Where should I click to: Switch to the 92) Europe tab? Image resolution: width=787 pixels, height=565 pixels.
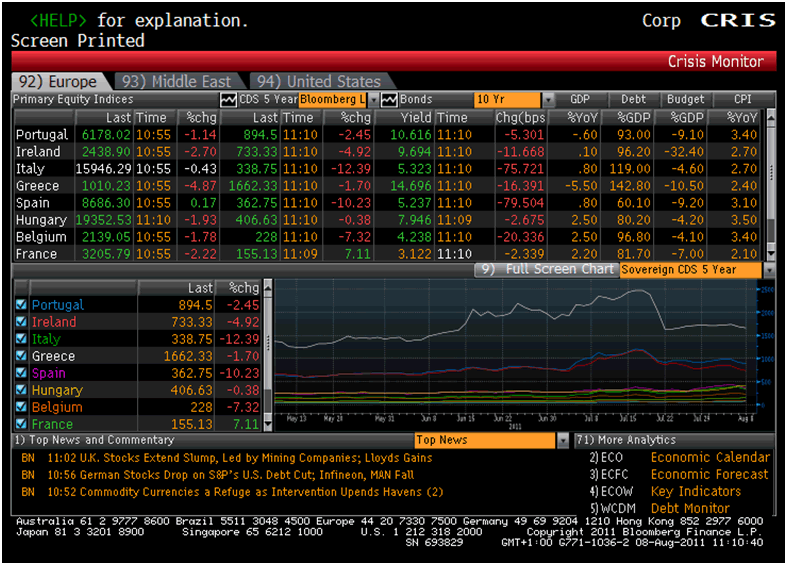pyautogui.click(x=58, y=81)
